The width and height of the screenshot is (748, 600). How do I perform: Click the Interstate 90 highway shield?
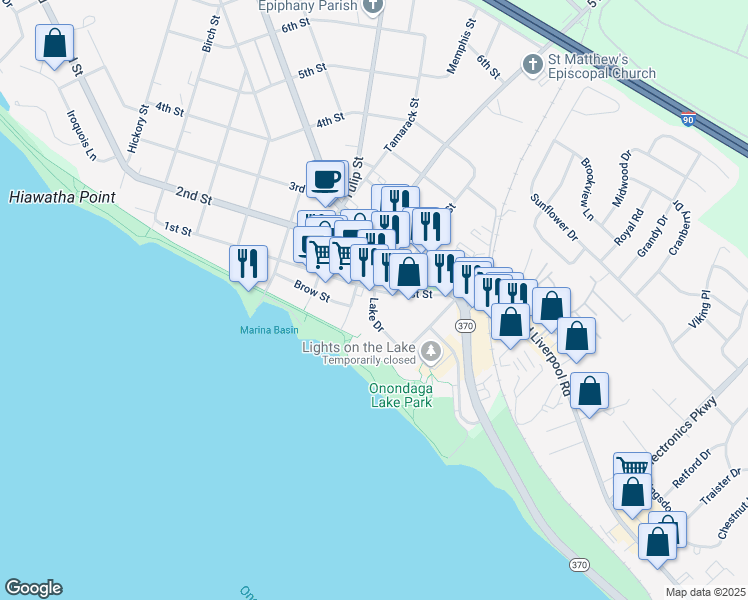[x=688, y=119]
